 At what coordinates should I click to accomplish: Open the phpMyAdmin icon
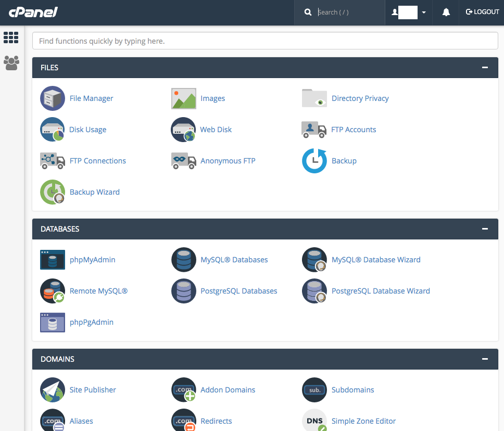pyautogui.click(x=53, y=260)
